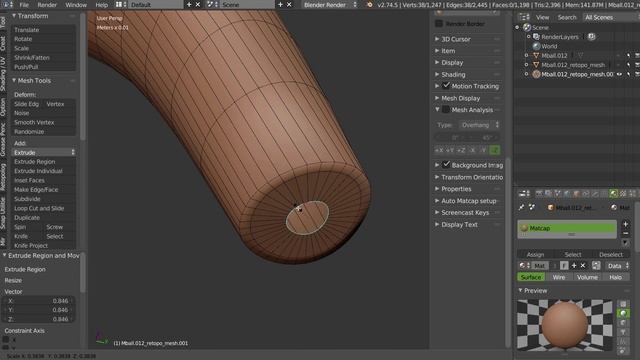Click the Knife Project button
The width and height of the screenshot is (640, 360).
coord(43,246)
